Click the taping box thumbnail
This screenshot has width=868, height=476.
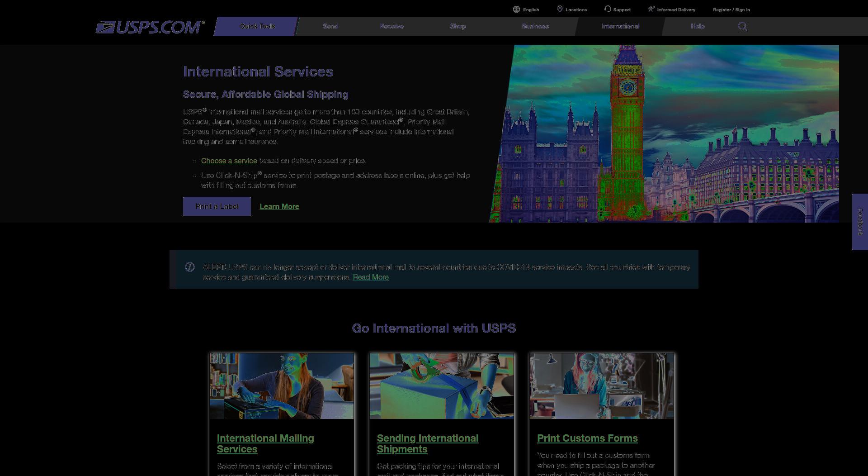[x=442, y=386]
